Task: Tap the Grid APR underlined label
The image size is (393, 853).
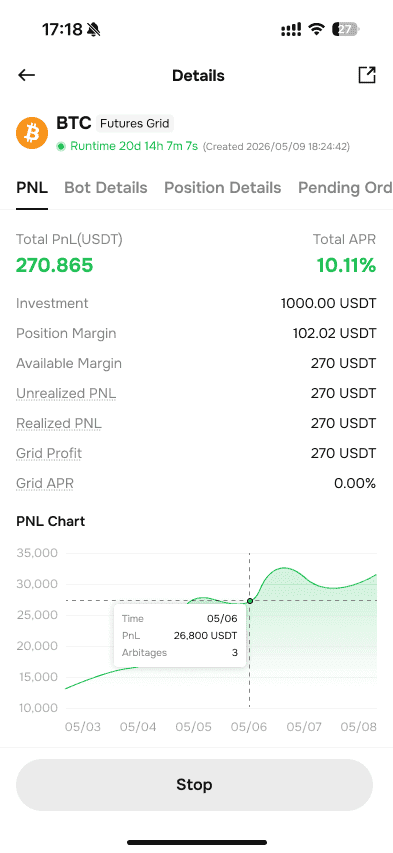Action: coord(45,483)
